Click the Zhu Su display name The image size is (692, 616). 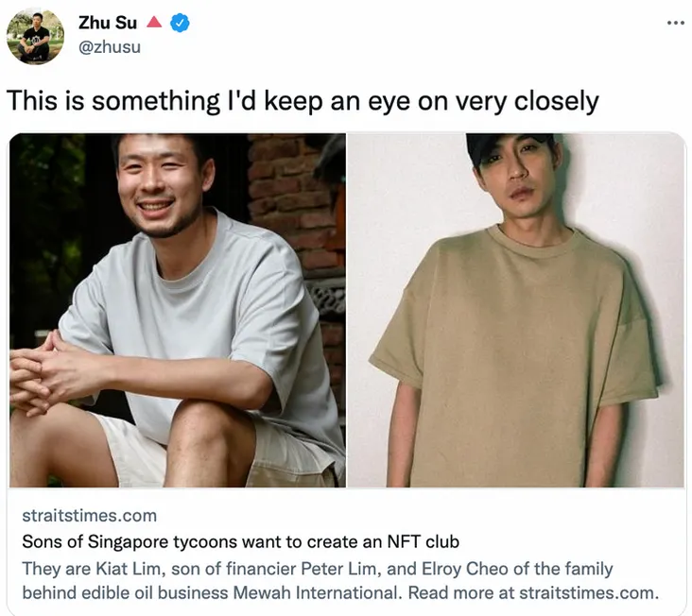(x=108, y=23)
